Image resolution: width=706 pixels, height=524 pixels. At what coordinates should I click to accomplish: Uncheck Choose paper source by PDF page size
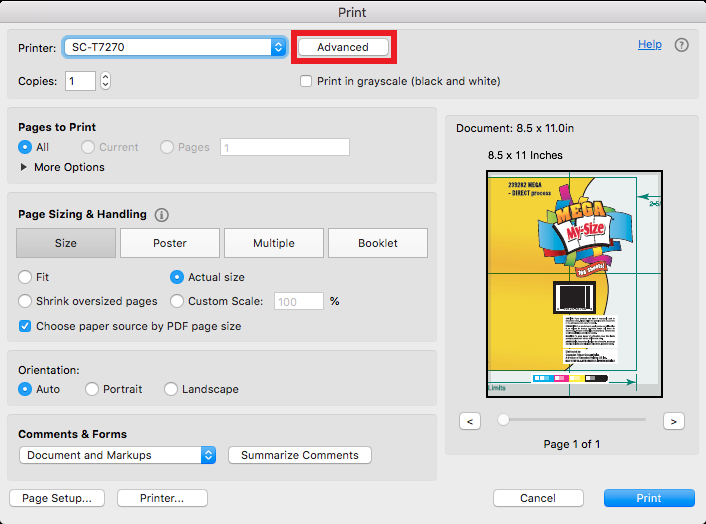pos(25,326)
